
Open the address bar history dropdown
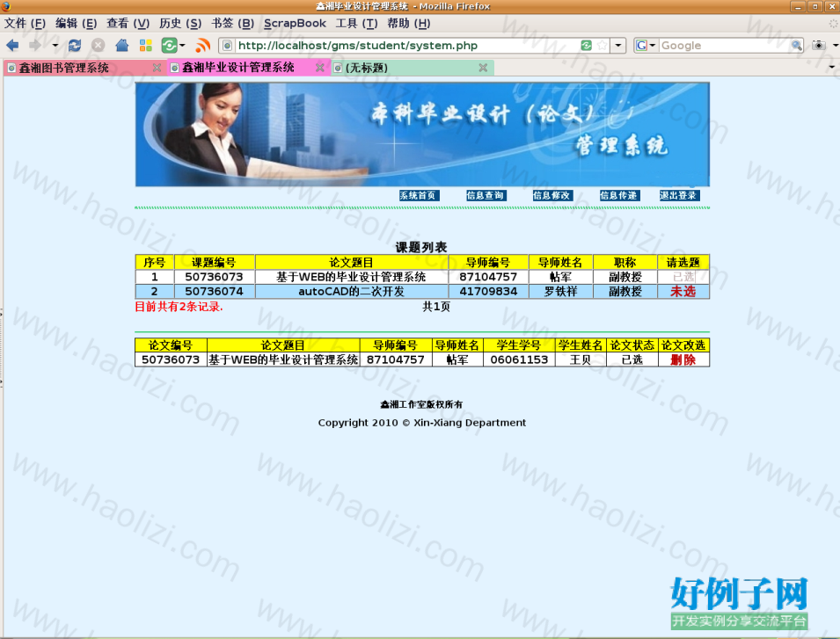coord(618,46)
